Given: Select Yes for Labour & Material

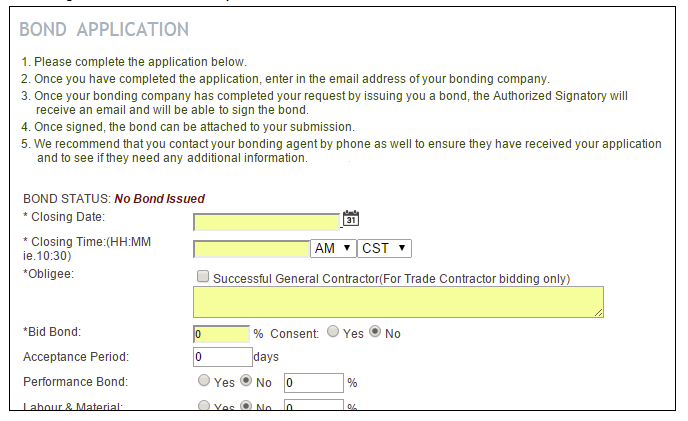Looking at the screenshot, I should [x=204, y=405].
